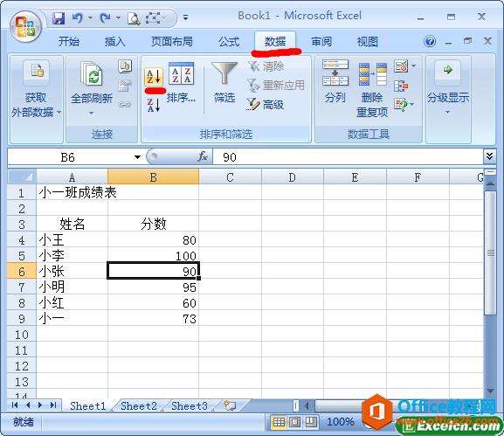
Task: Sort ascending A to Z
Action: [x=154, y=77]
